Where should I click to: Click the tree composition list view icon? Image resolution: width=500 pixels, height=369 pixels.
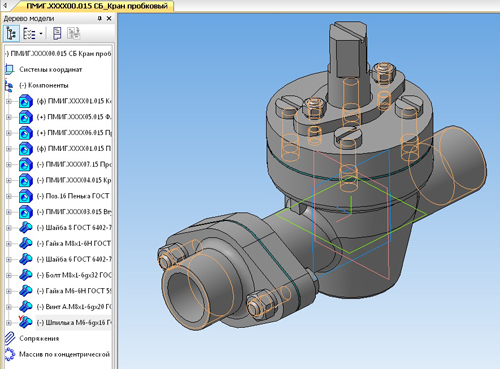(29, 34)
